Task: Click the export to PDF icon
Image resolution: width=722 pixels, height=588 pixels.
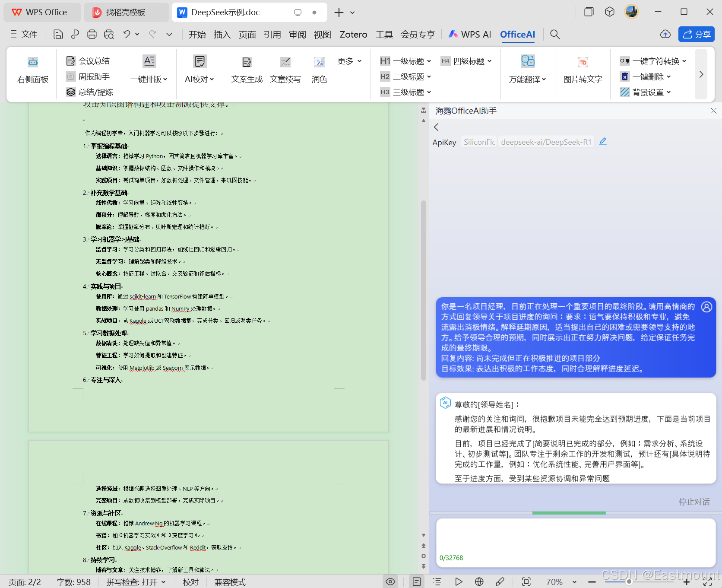Action: coord(75,35)
